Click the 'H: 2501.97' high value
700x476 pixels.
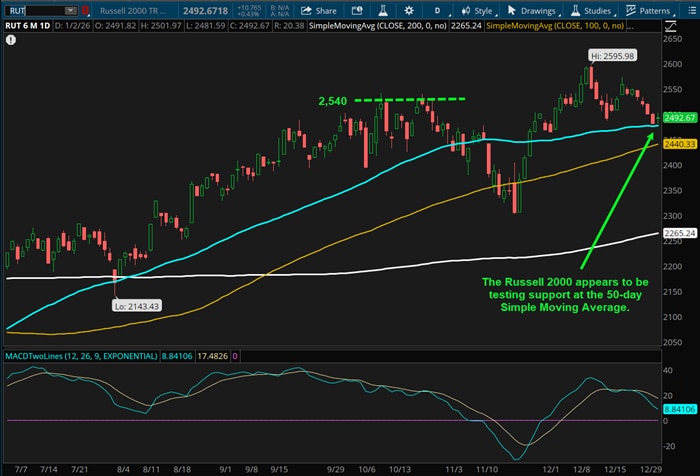click(x=161, y=26)
